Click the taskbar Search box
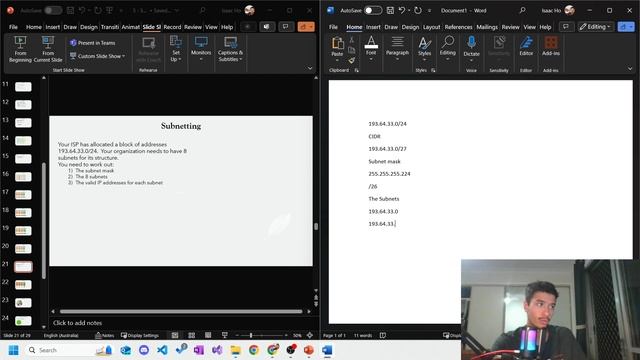The height and width of the screenshot is (360, 640). [69, 350]
